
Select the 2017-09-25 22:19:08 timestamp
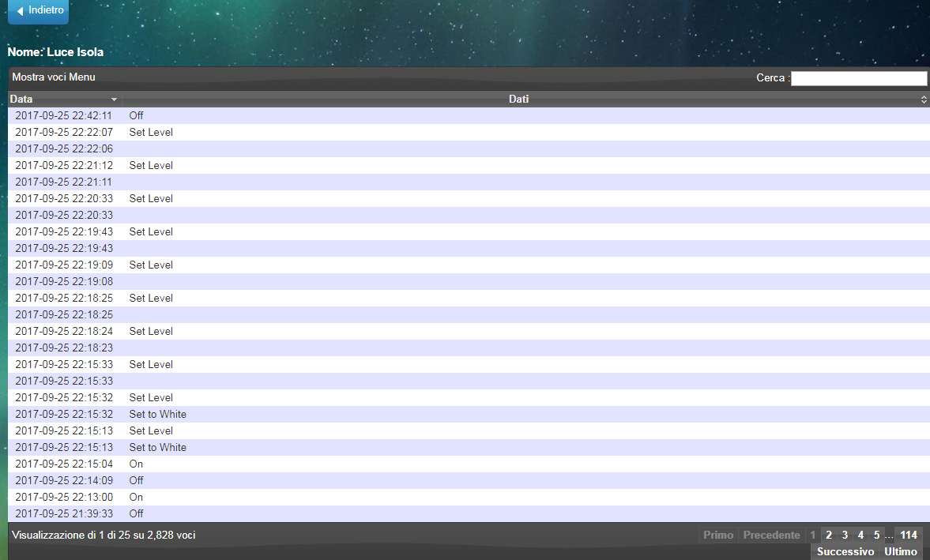pyautogui.click(x=64, y=281)
